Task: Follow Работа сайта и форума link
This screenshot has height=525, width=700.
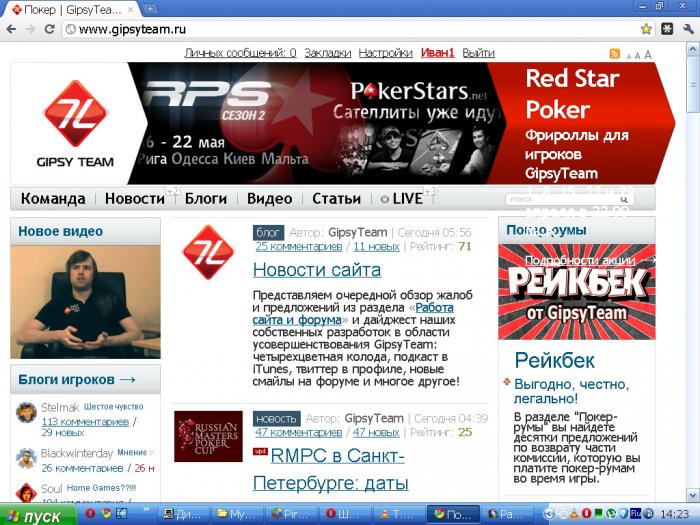Action: click(x=353, y=314)
